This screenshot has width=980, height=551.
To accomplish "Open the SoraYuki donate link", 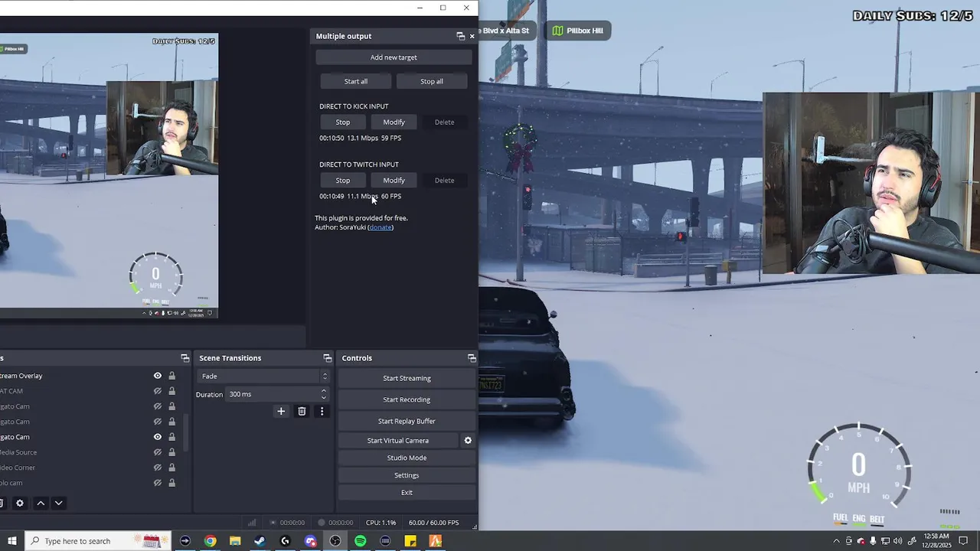I will [x=381, y=227].
